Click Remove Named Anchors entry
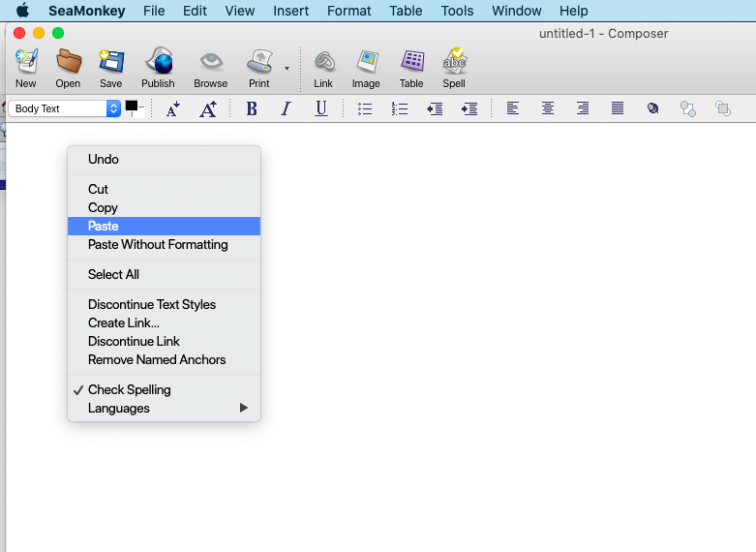 click(164, 359)
